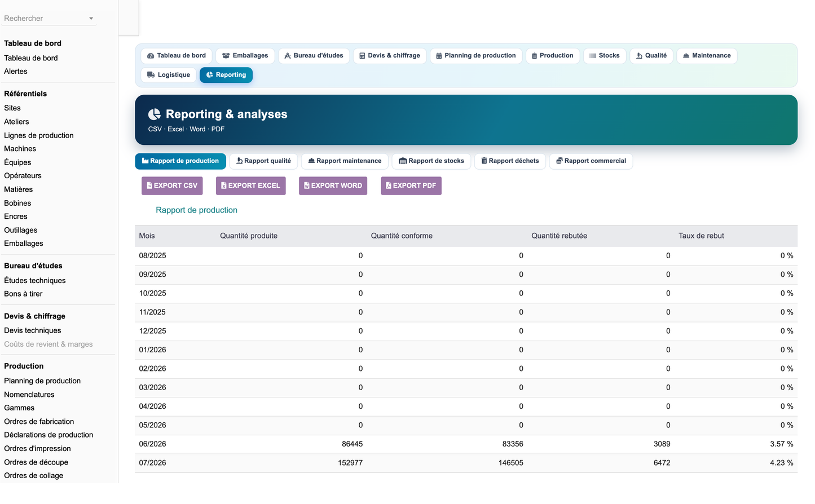Expand the Rechercher dropdown arrow
The image size is (815, 504).
pyautogui.click(x=91, y=19)
